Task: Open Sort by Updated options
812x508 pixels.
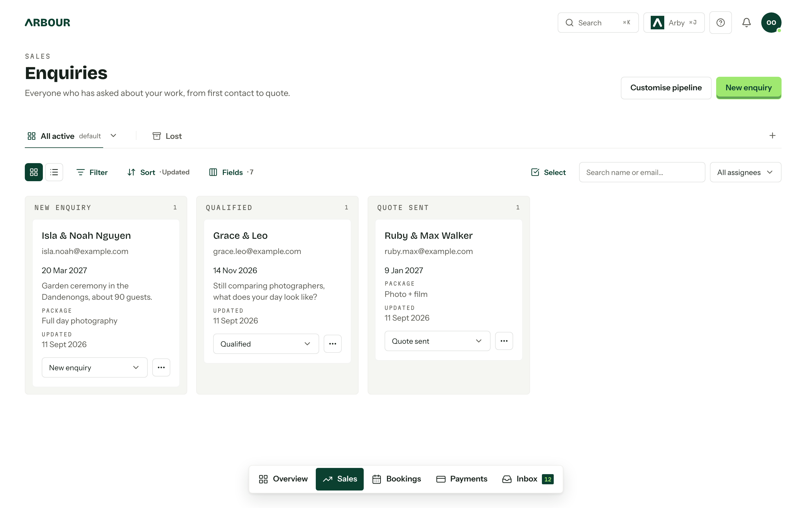Action: click(158, 172)
